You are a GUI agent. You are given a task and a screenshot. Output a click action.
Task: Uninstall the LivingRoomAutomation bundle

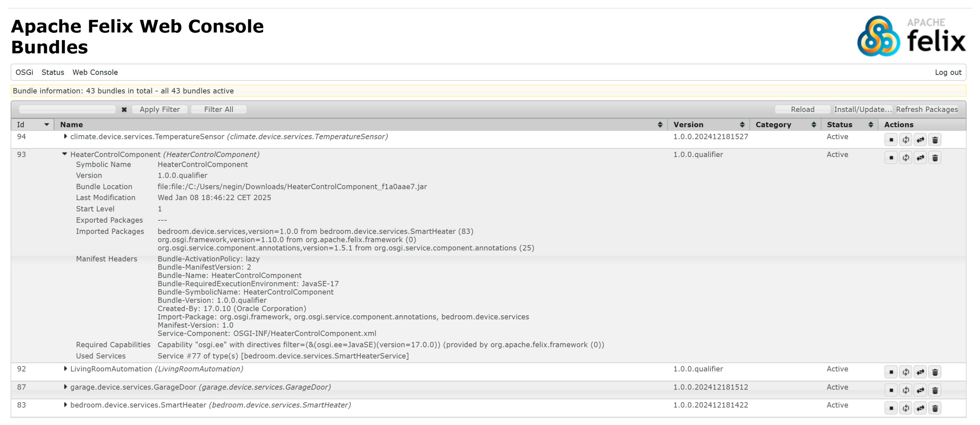pos(935,372)
